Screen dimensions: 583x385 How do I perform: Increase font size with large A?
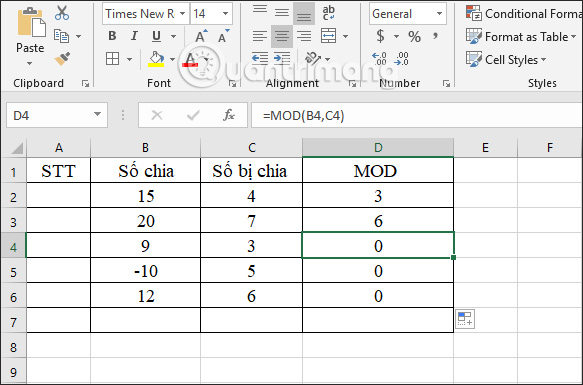(x=201, y=36)
